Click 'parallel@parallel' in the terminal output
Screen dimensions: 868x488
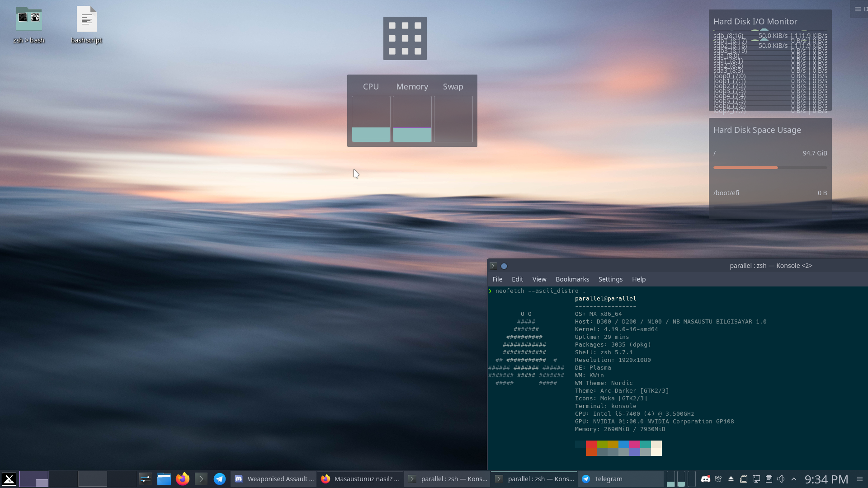(x=605, y=299)
